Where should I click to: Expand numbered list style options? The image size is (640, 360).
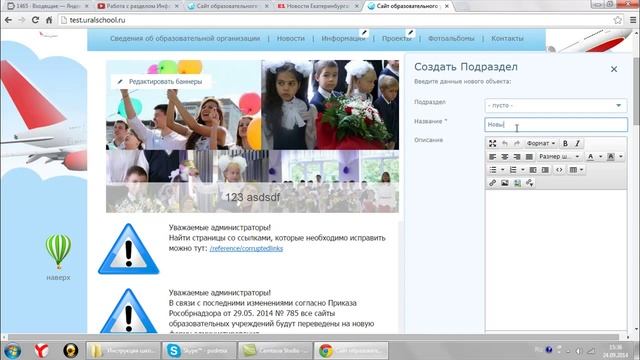pyautogui.click(x=522, y=170)
